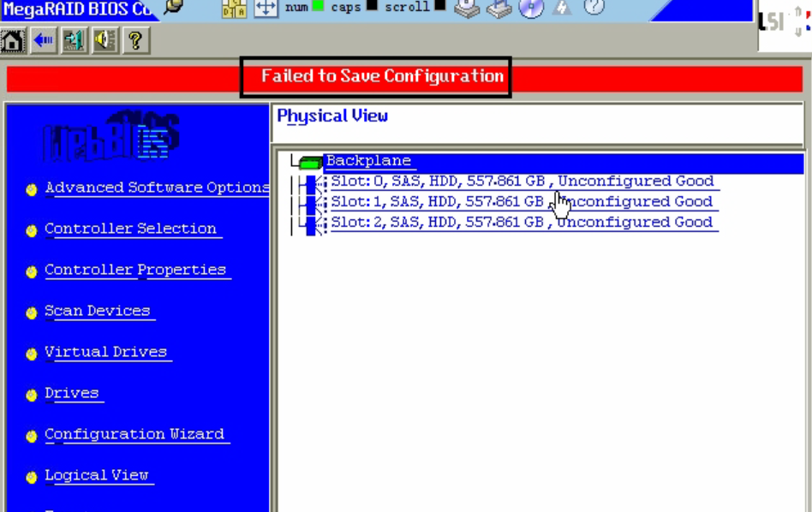Click the four-way move arrows icon

(266, 8)
